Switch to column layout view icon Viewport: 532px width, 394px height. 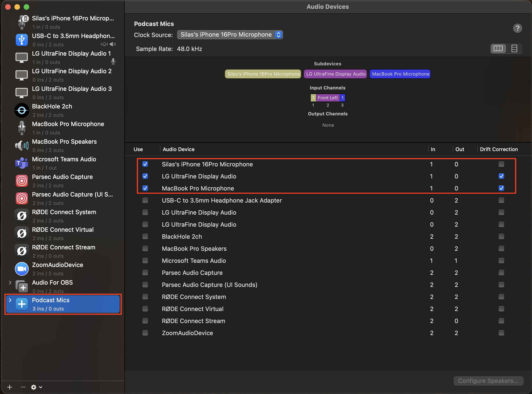[498, 49]
